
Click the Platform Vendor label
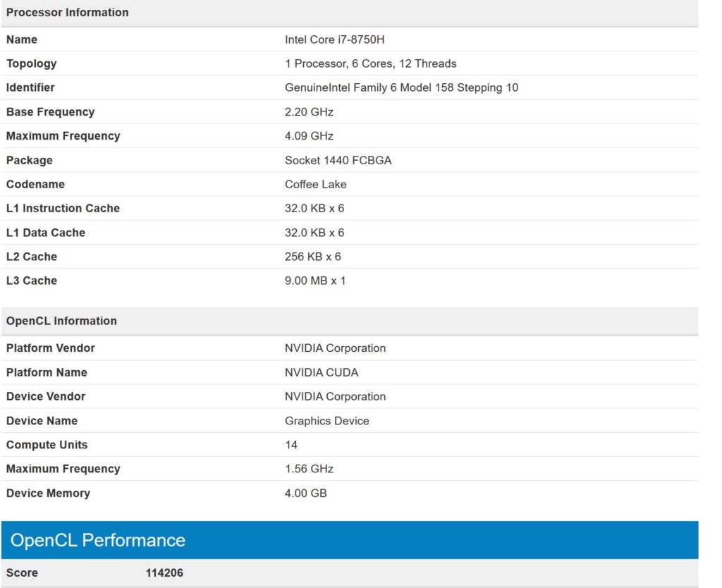click(x=50, y=348)
